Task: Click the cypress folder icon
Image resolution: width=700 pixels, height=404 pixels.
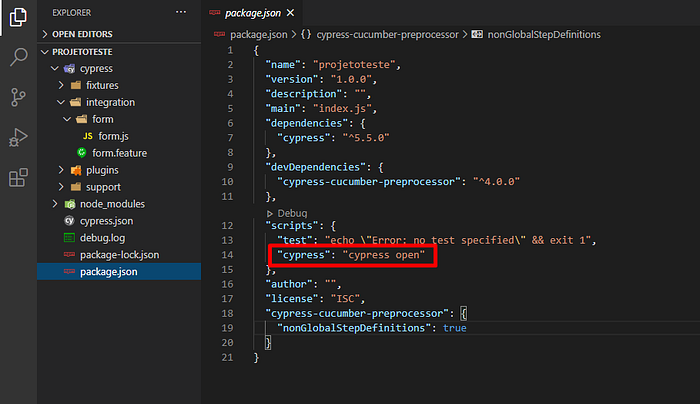Action: point(69,69)
